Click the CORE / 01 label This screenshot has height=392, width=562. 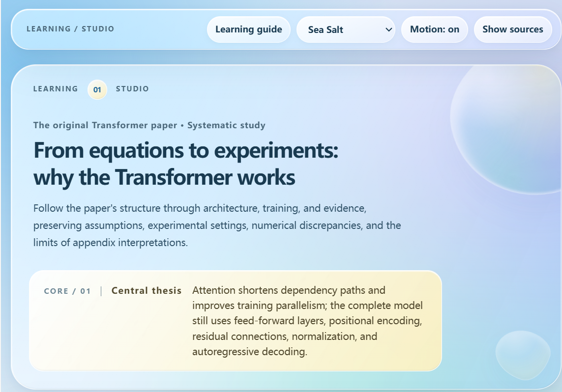[67, 291]
